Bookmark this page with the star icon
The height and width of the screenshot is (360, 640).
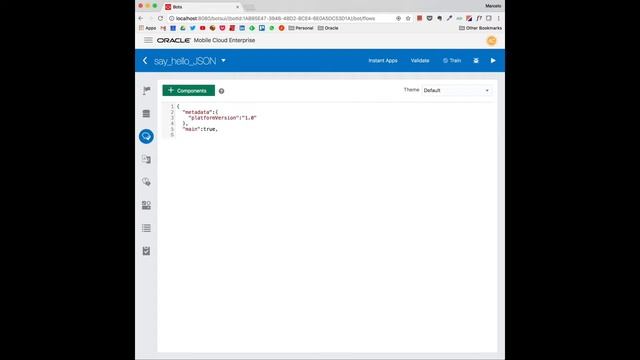click(x=408, y=18)
